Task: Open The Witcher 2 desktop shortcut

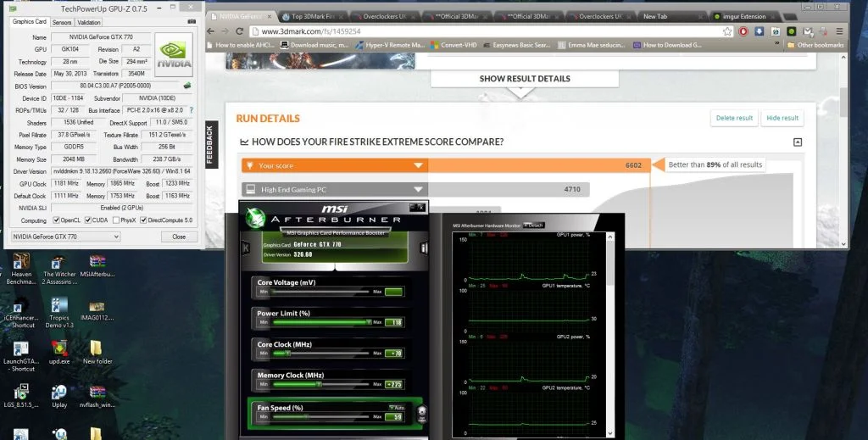Action: 58,270
